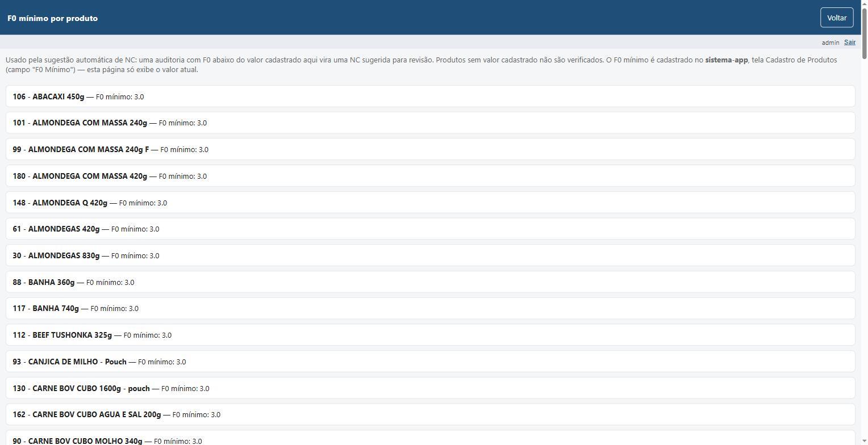Click the Sair logout link
This screenshot has width=868, height=445.
tap(849, 43)
